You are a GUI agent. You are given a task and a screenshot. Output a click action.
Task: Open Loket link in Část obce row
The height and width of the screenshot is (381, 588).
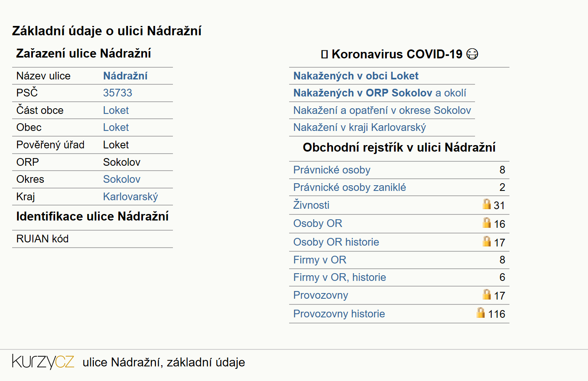(116, 110)
